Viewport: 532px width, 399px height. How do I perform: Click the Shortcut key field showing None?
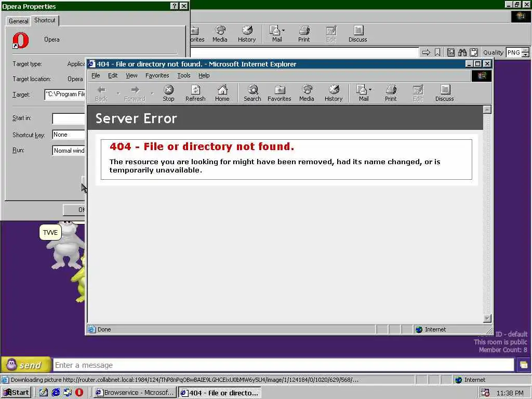(69, 135)
